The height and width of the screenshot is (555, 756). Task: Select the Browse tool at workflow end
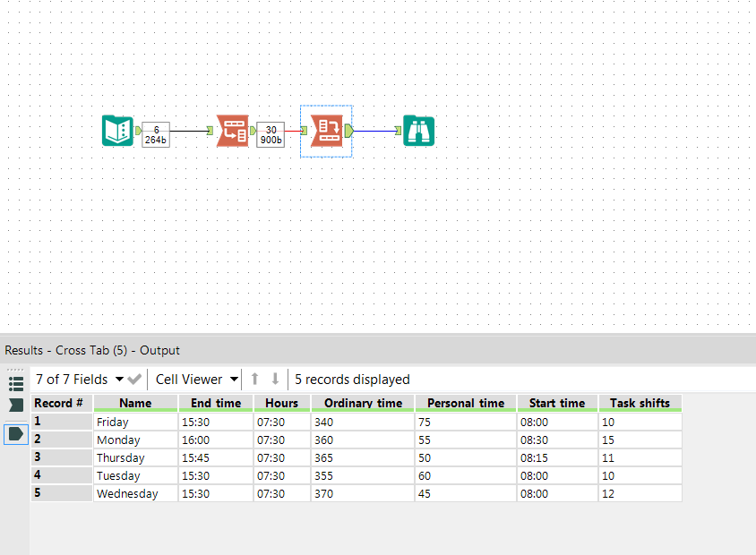pyautogui.click(x=418, y=131)
